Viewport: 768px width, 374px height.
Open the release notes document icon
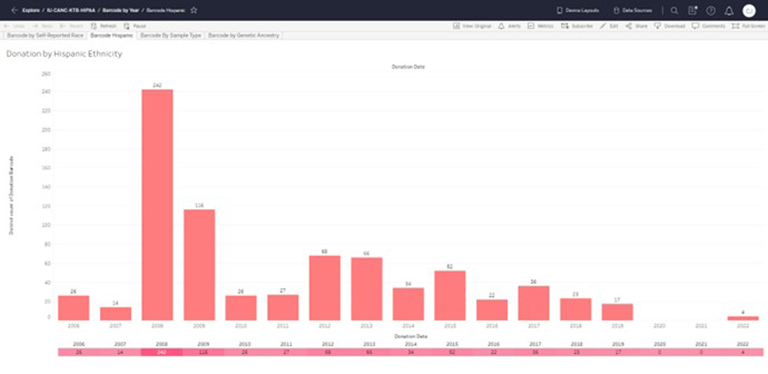click(693, 10)
